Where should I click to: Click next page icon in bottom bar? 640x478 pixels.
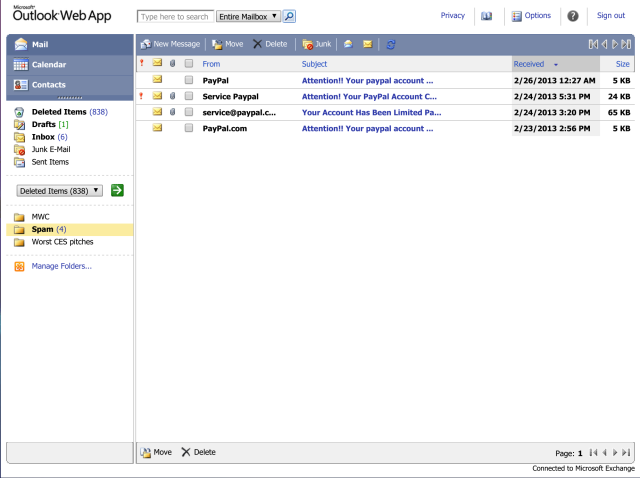pos(615,452)
